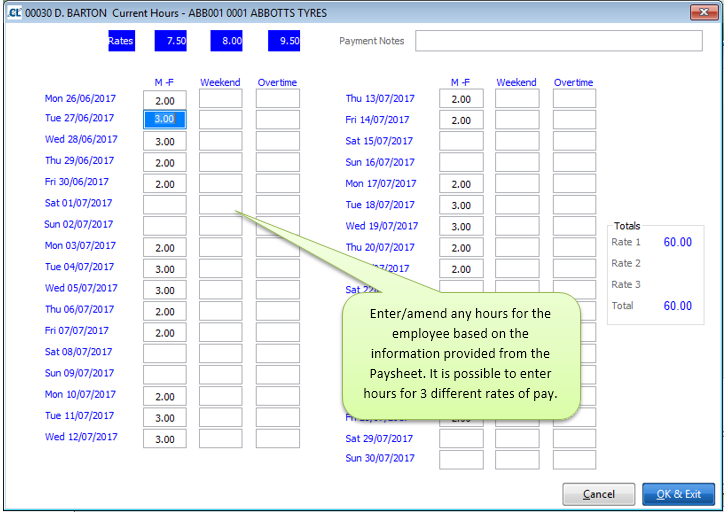Select the 8.00 rate box
This screenshot has width=726, height=514.
[226, 41]
